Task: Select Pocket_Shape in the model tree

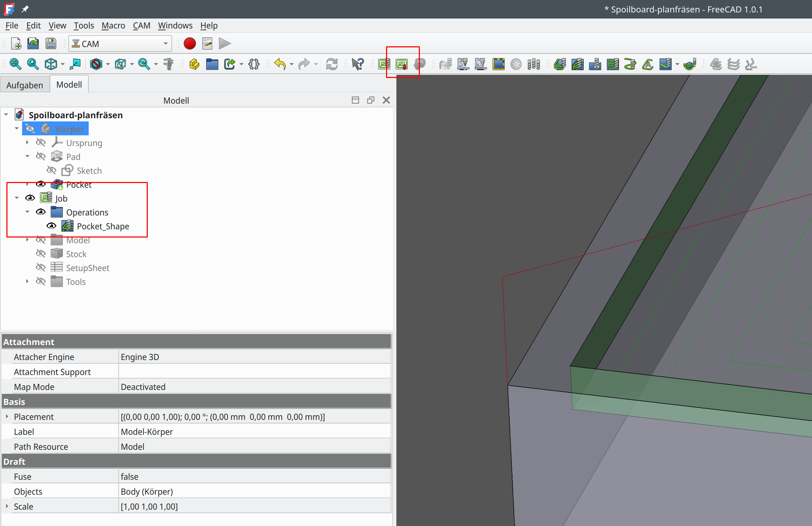Action: [x=103, y=226]
